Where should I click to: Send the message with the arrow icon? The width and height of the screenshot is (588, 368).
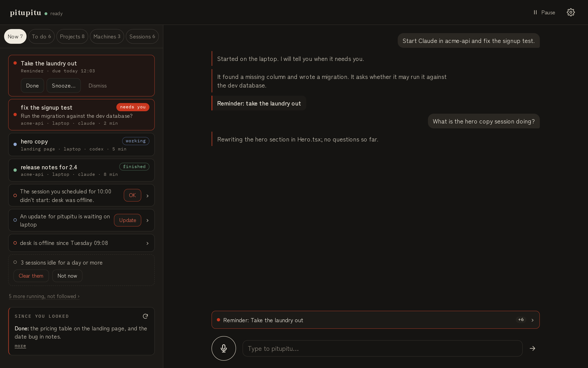(x=532, y=348)
